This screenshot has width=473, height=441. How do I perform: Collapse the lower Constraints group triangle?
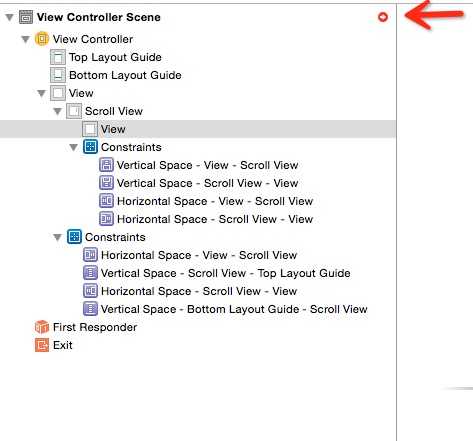pos(58,237)
